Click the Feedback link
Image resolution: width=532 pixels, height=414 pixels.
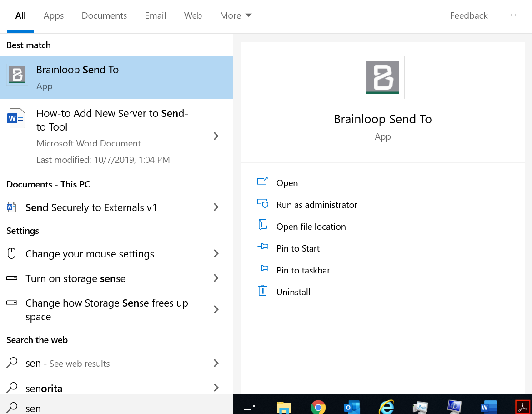click(x=468, y=15)
